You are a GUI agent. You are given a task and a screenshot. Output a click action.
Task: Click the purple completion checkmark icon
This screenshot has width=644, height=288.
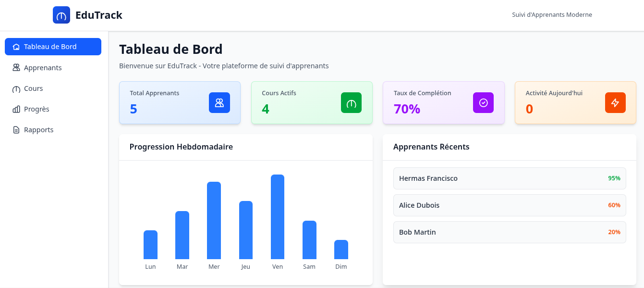(x=483, y=102)
